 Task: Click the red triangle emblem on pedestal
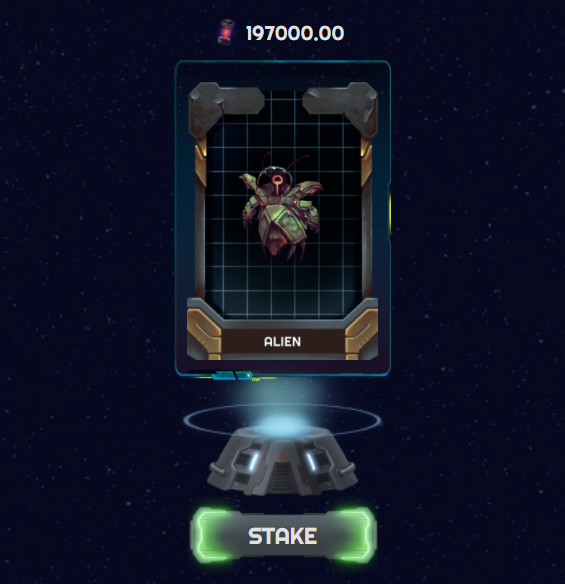[282, 456]
